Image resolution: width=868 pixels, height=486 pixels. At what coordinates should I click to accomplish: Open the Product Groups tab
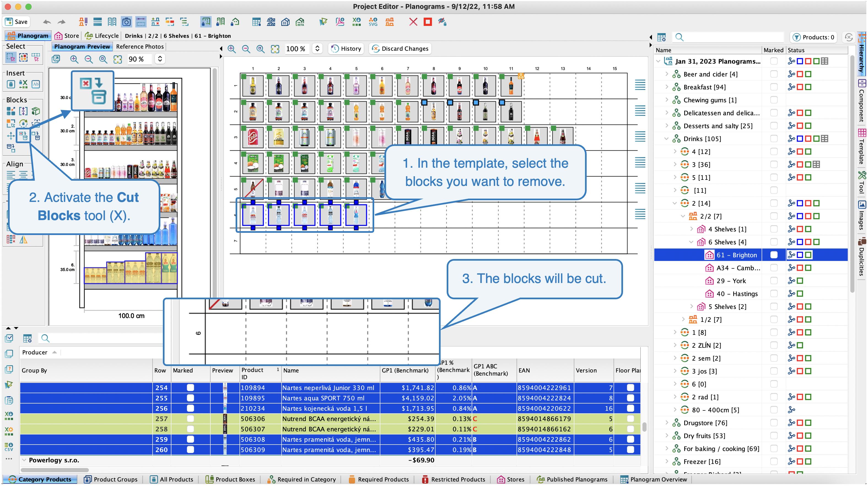point(111,479)
